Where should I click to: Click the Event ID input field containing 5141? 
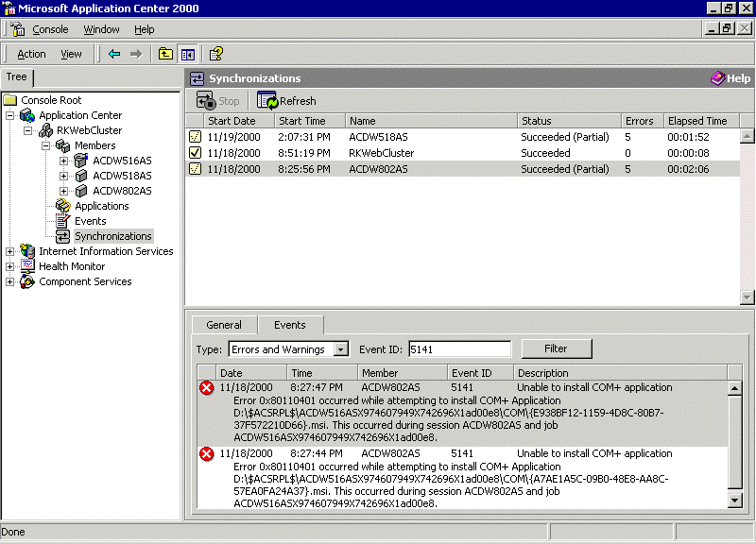459,348
